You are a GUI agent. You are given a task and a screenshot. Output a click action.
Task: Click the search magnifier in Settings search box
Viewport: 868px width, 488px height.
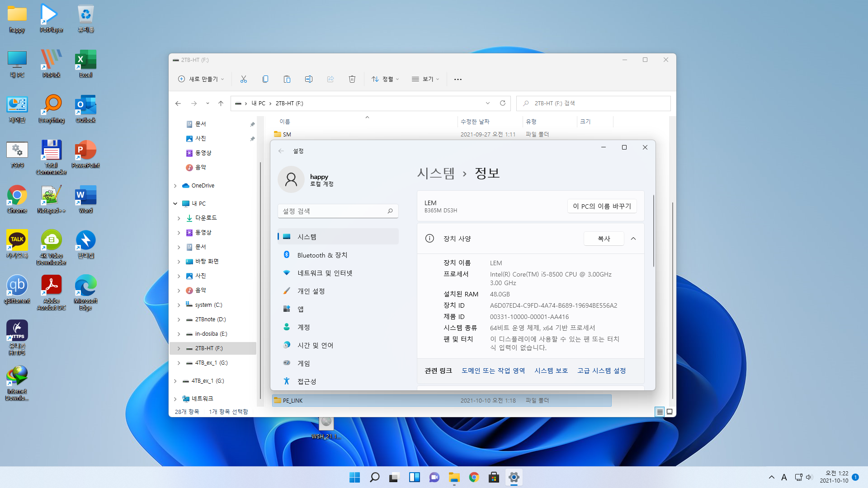pos(390,211)
